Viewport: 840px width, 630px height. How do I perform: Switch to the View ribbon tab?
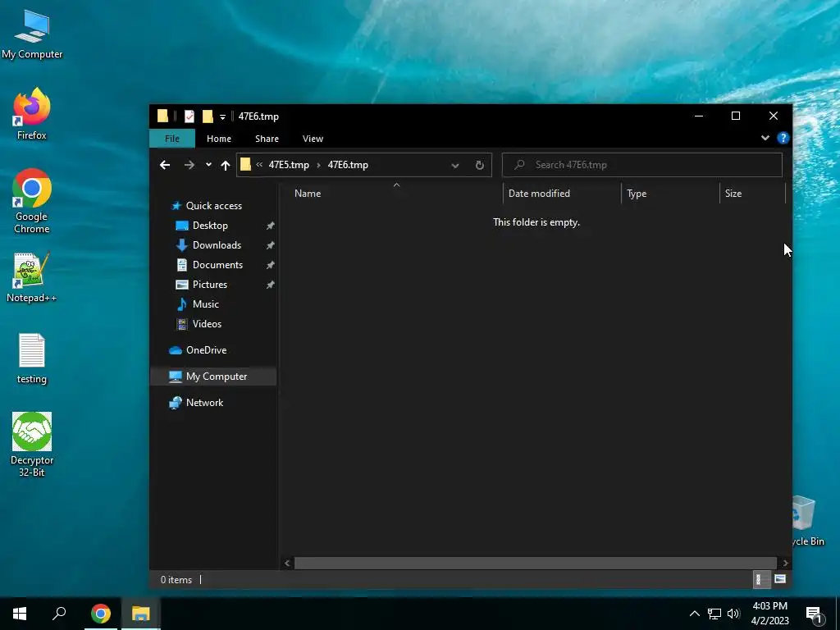tap(313, 138)
